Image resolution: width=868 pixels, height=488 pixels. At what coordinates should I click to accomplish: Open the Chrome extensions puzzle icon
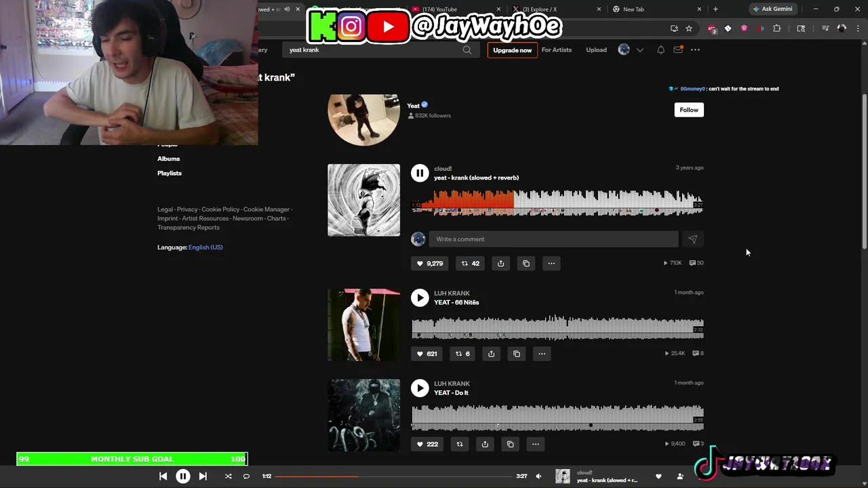[x=777, y=28]
